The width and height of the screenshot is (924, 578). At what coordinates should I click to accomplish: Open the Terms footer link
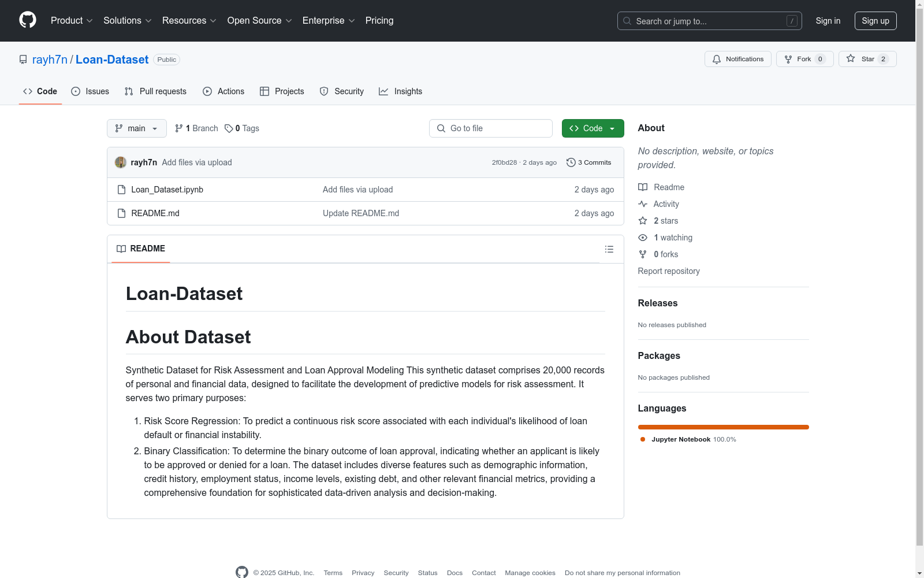pos(333,573)
